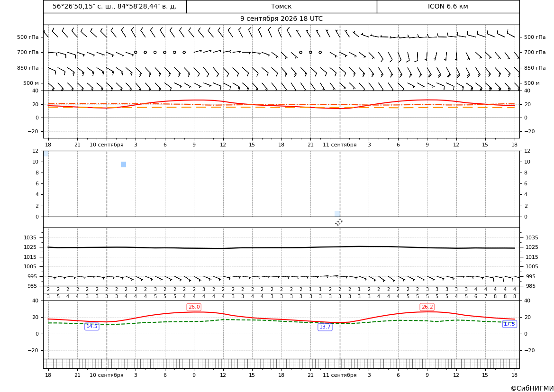Viewport: 554px width, 392px height.
Task: Click the blue precipitation bar near value 10
Action: point(123,164)
